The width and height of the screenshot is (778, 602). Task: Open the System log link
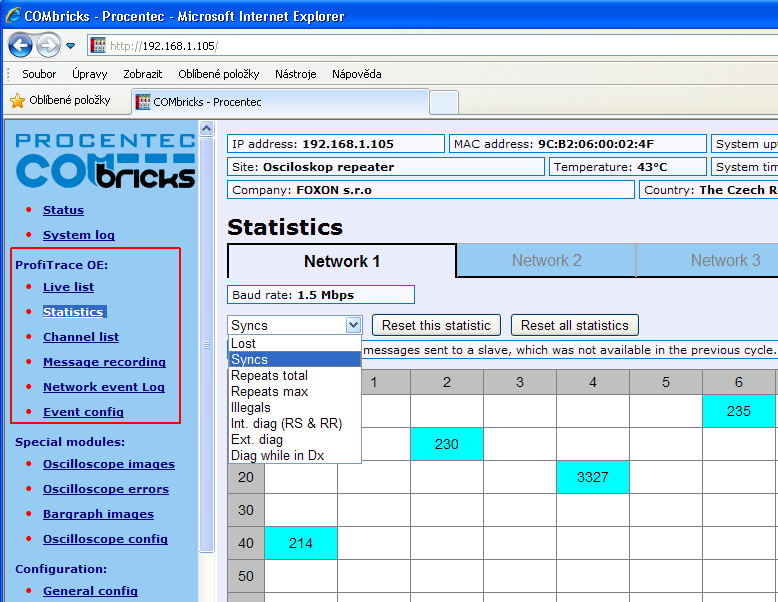tap(78, 235)
